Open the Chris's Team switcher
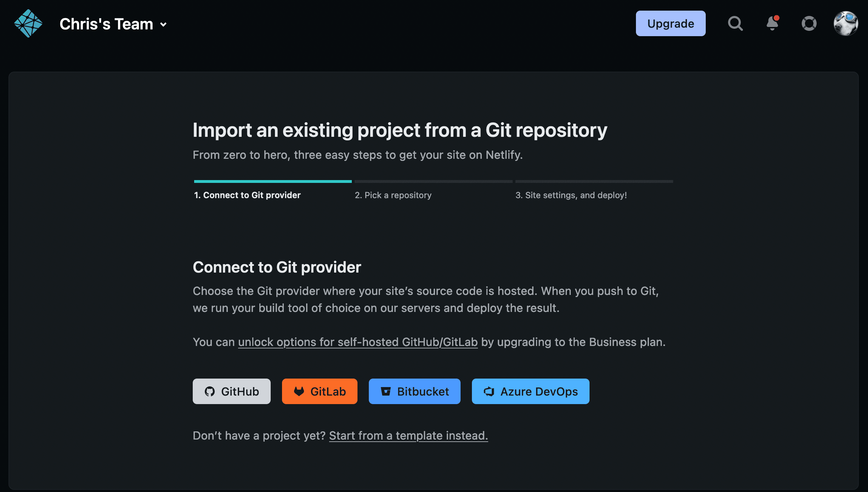Image resolution: width=868 pixels, height=492 pixels. [106, 24]
